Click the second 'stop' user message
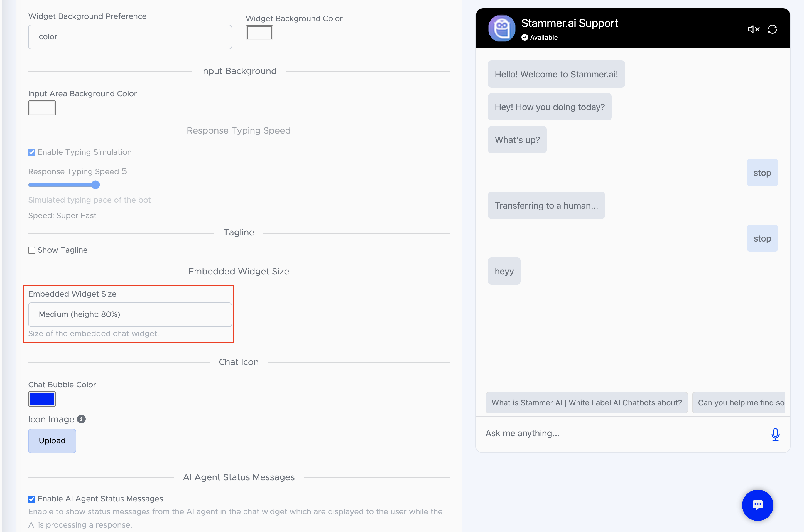The height and width of the screenshot is (532, 804). pos(762,238)
